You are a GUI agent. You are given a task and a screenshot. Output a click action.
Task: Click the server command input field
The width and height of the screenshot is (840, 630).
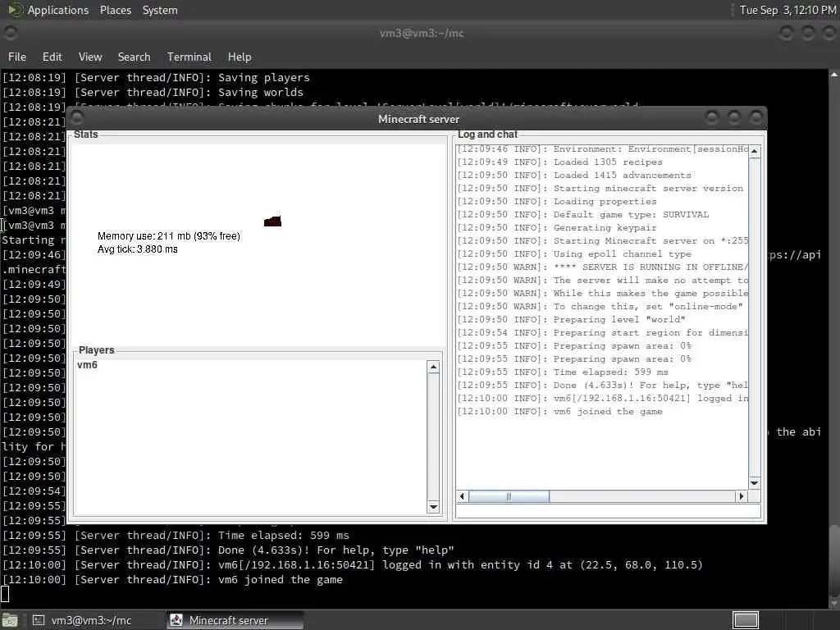point(608,510)
